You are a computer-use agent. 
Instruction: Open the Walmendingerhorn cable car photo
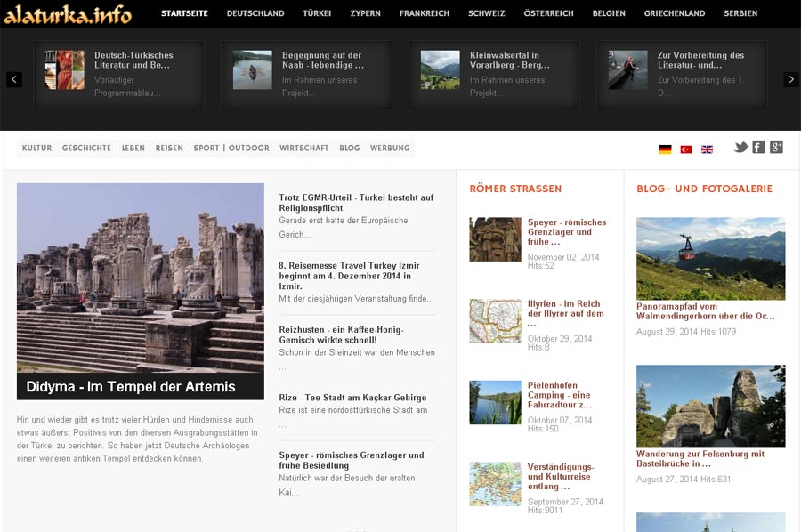tap(710, 258)
